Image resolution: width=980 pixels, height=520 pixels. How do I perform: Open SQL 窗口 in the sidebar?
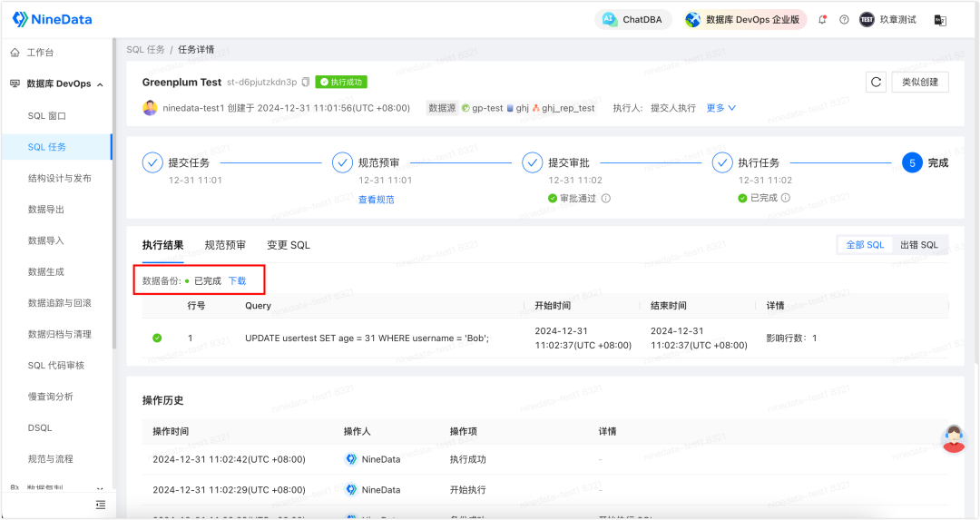pos(47,116)
